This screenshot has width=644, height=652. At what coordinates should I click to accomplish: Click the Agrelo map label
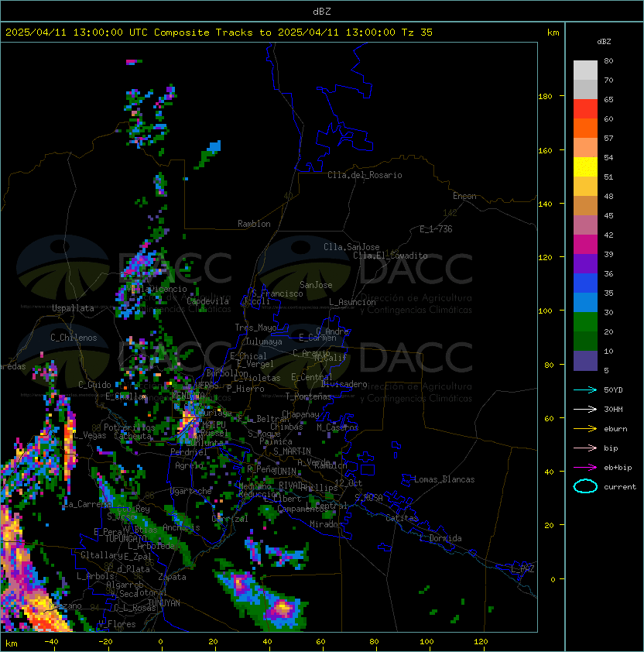click(189, 465)
